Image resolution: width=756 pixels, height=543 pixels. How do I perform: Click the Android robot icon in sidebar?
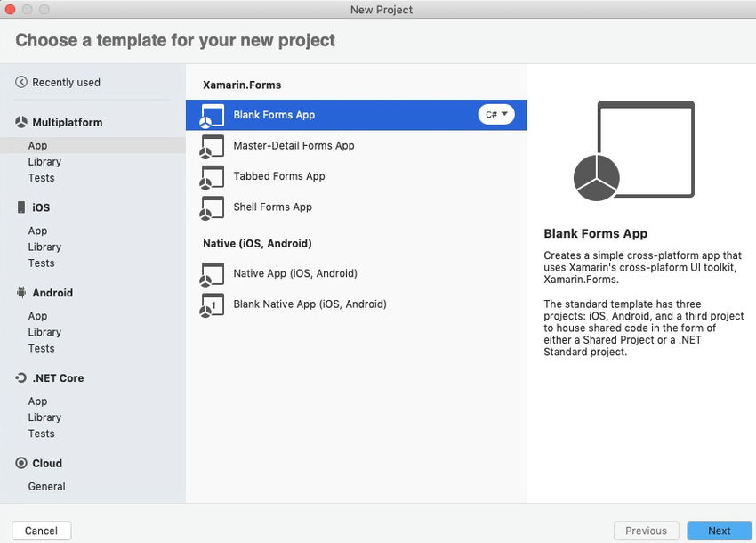[21, 293]
